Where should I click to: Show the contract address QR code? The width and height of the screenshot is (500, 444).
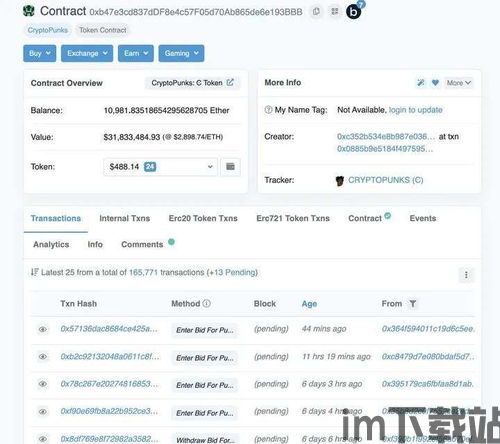pyautogui.click(x=335, y=12)
